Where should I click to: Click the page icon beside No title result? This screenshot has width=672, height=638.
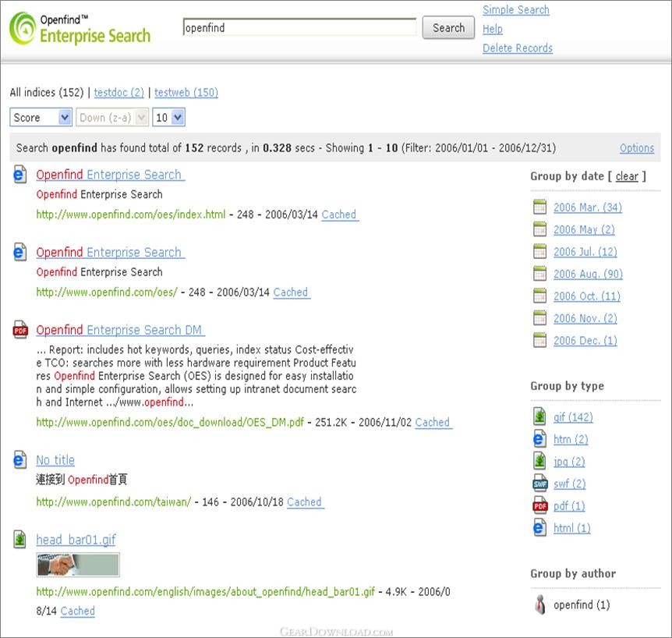[x=19, y=459]
